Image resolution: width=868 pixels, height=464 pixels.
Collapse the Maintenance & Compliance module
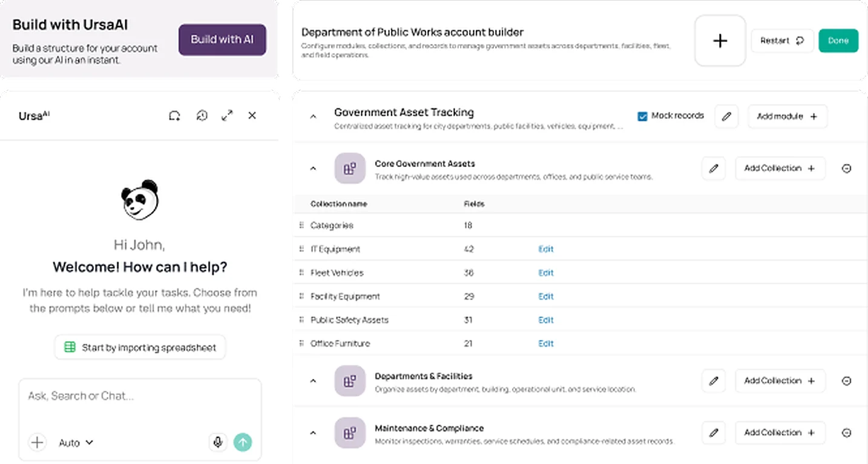click(x=313, y=433)
